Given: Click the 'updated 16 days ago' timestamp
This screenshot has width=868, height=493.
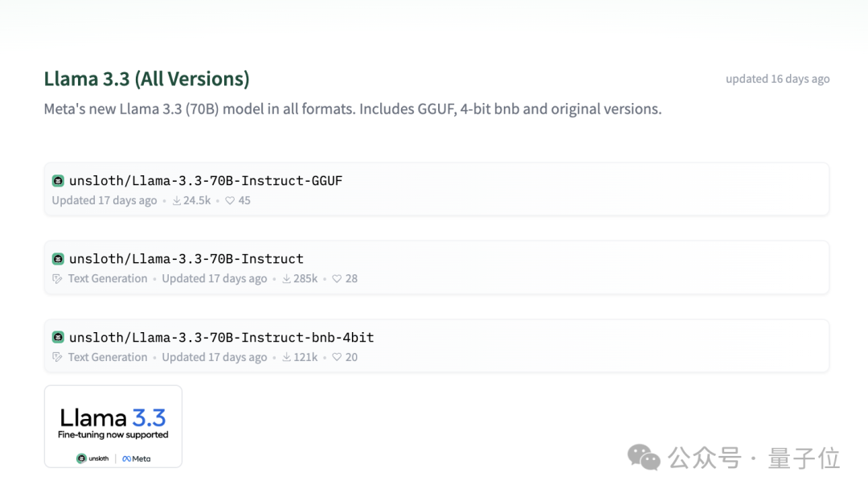Looking at the screenshot, I should coord(778,79).
